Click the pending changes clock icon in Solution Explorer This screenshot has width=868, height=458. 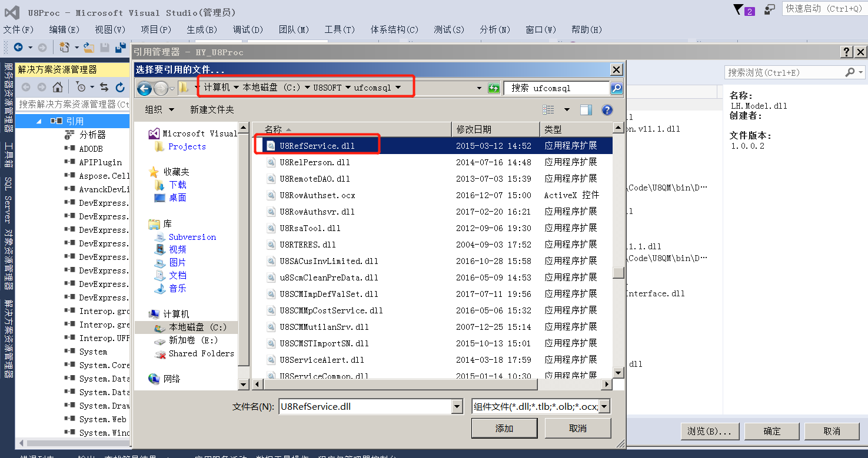81,87
